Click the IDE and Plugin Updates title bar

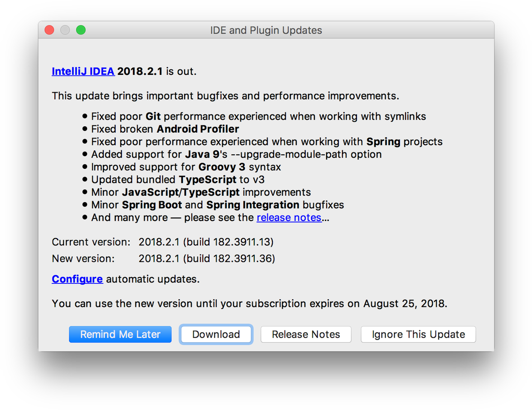coord(266,30)
